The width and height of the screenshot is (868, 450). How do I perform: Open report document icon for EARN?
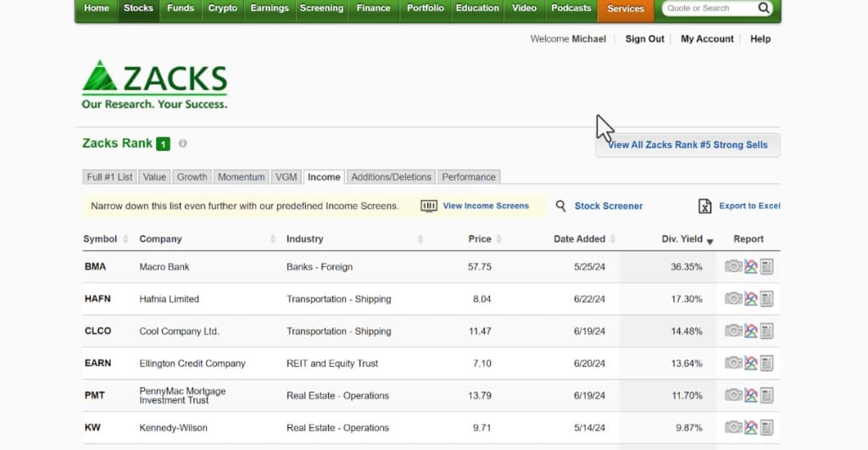click(766, 363)
